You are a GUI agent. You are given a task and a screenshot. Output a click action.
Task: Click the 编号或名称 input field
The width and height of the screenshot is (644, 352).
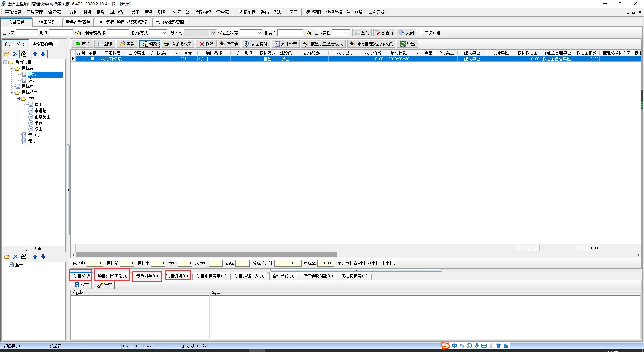pyautogui.click(x=118, y=33)
